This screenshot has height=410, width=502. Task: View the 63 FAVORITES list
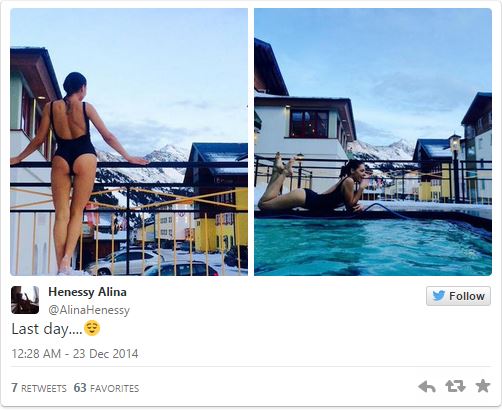coord(106,388)
